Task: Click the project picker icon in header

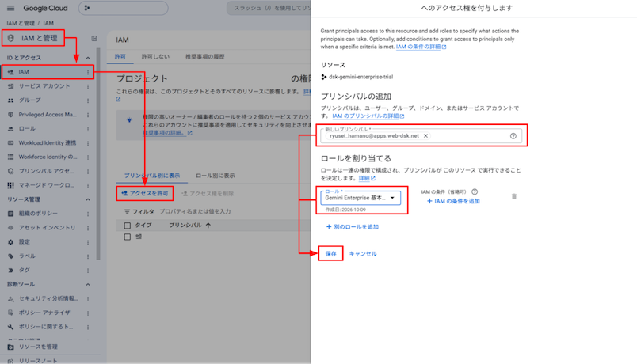Action: click(87, 8)
